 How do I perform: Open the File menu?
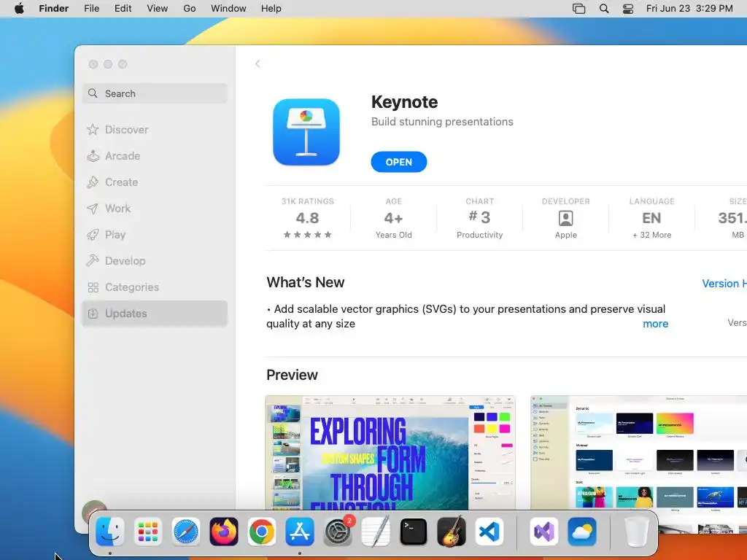[91, 9]
